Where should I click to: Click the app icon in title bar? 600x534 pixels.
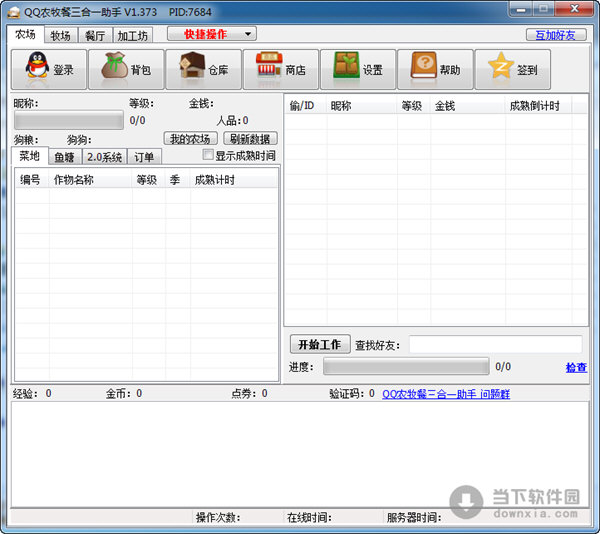13,12
